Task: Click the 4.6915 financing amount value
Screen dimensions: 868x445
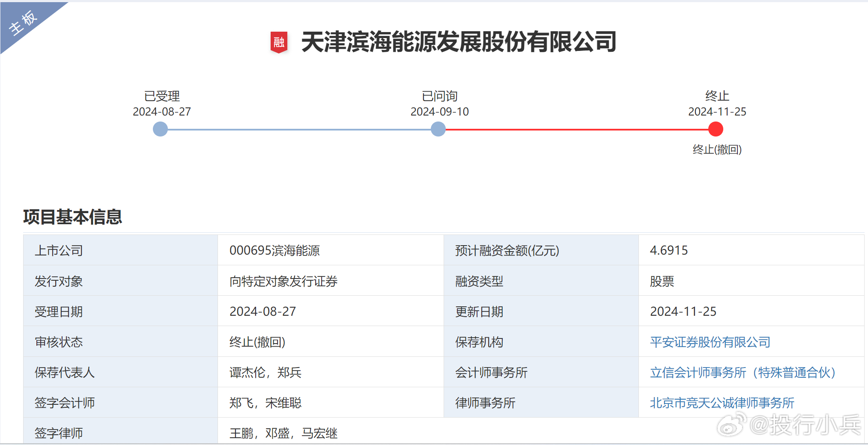Action: click(669, 250)
